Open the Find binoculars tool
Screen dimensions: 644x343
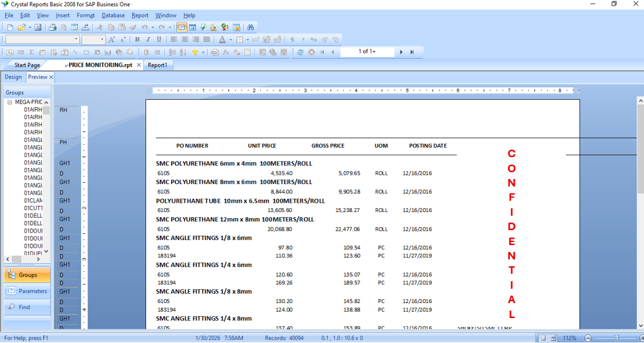pos(250,27)
